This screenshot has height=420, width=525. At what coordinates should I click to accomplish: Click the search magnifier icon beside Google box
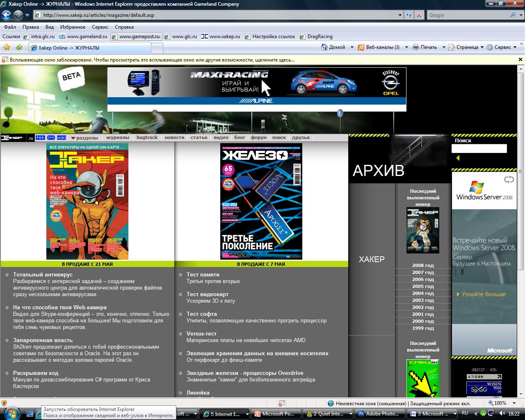(513, 15)
